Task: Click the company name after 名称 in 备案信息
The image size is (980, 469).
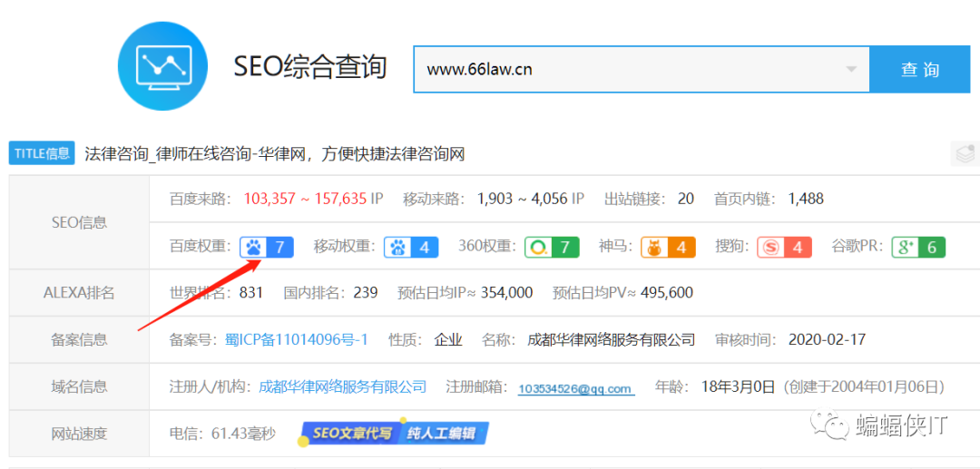Action: (612, 339)
